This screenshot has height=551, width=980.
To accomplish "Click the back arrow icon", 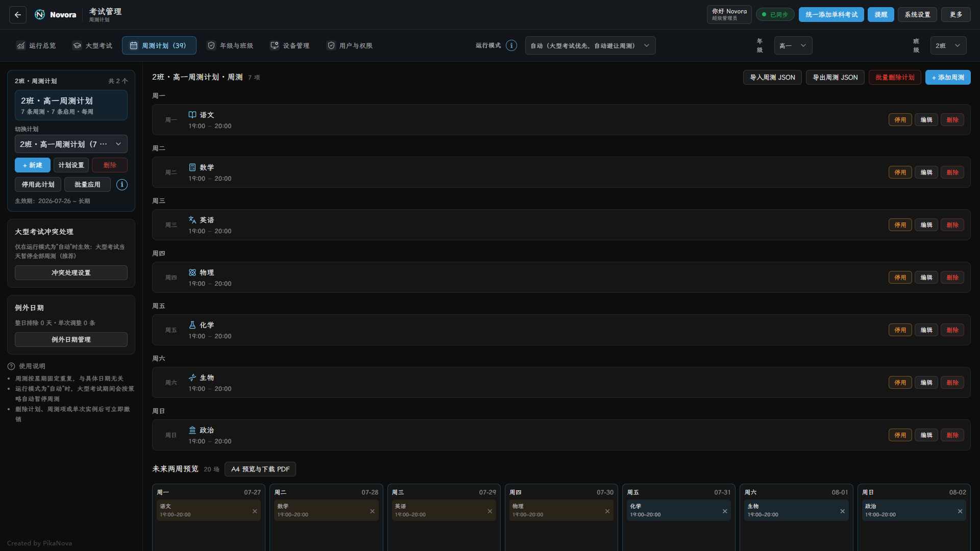I will tap(18, 15).
